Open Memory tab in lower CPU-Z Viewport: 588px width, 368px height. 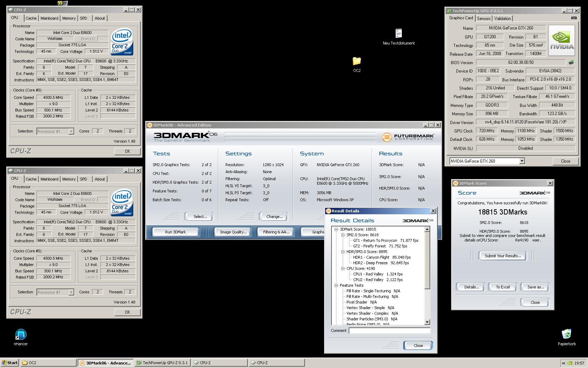(x=69, y=179)
